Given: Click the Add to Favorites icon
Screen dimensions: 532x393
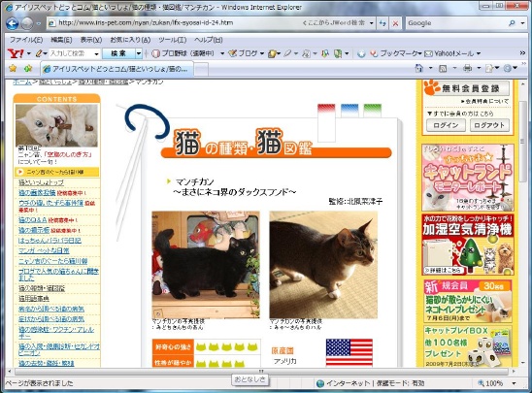Looking at the screenshot, I should (x=28, y=68).
